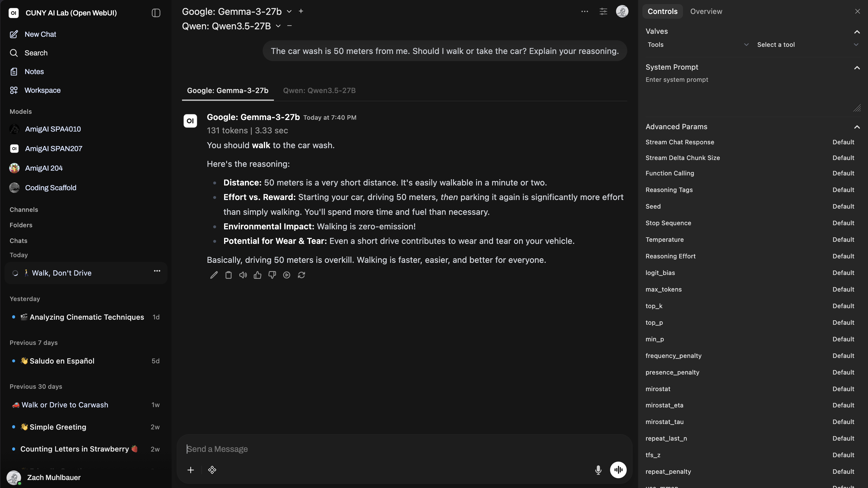Image resolution: width=868 pixels, height=488 pixels.
Task: Close the Controls panel
Action: 858,12
